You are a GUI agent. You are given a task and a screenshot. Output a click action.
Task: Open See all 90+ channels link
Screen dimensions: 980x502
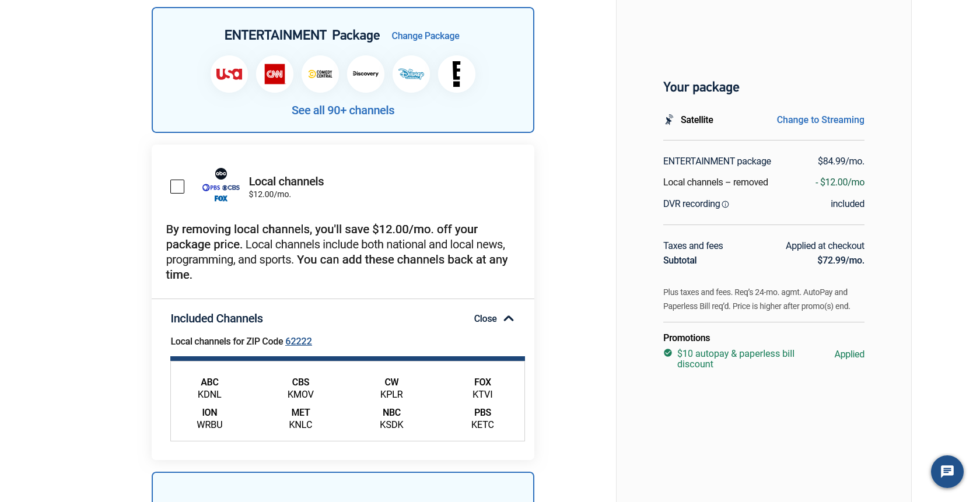[343, 110]
